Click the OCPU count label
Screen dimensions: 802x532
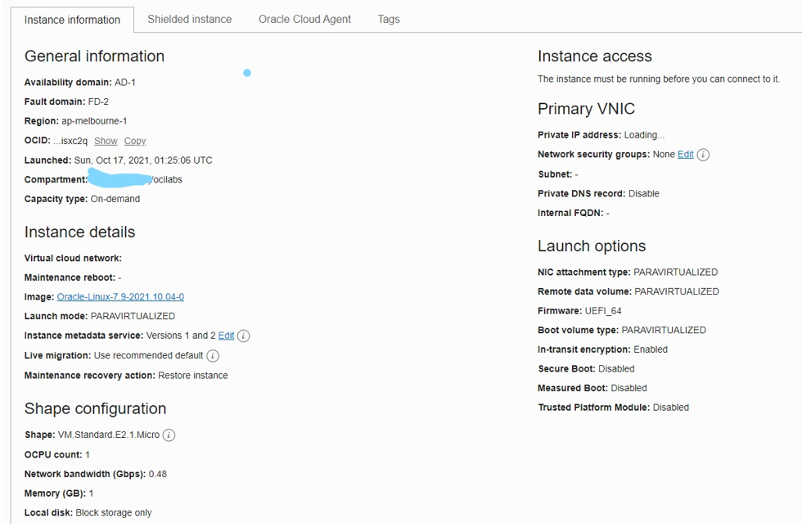click(53, 455)
